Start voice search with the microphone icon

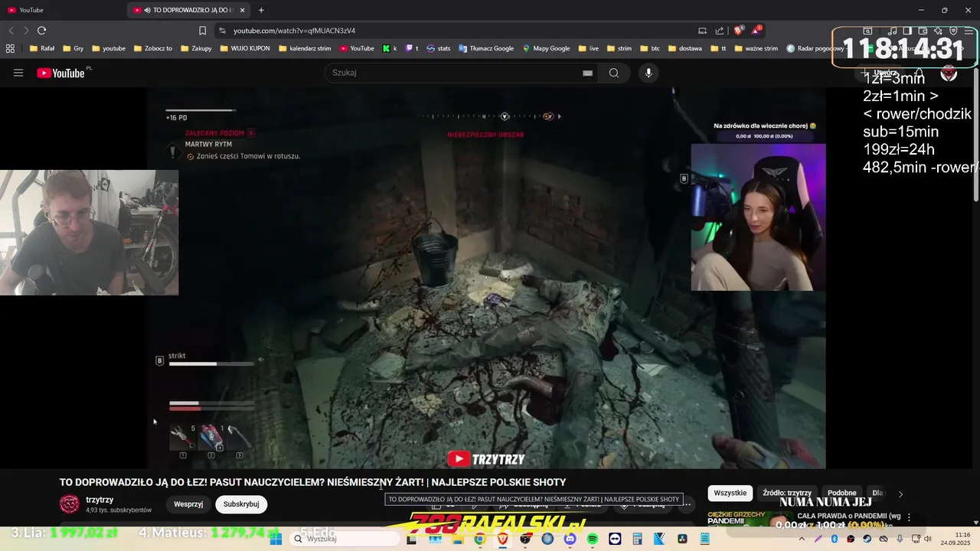648,73
